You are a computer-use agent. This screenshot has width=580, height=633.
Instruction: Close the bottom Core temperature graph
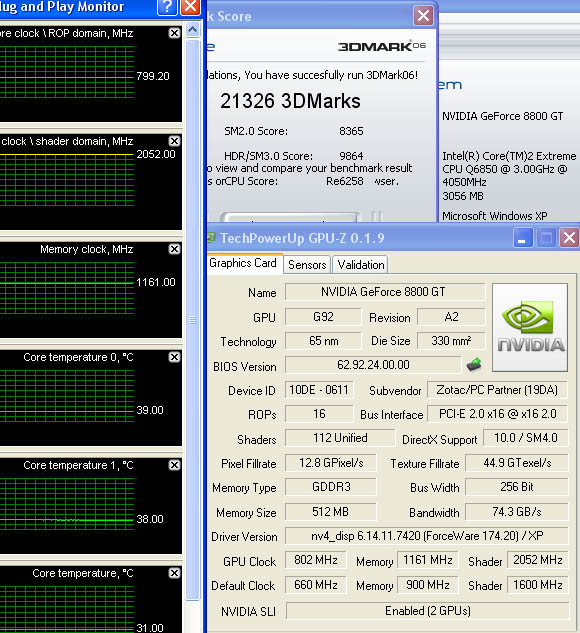(x=174, y=573)
